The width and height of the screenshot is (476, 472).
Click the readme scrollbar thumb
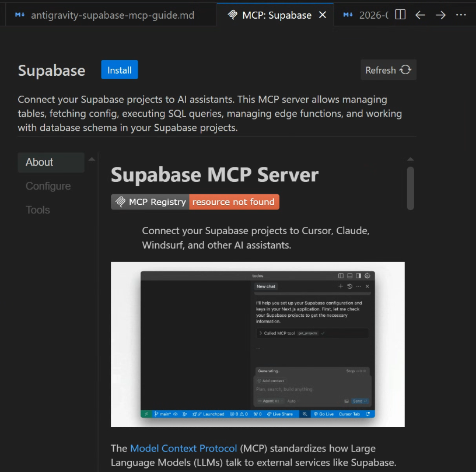click(411, 188)
